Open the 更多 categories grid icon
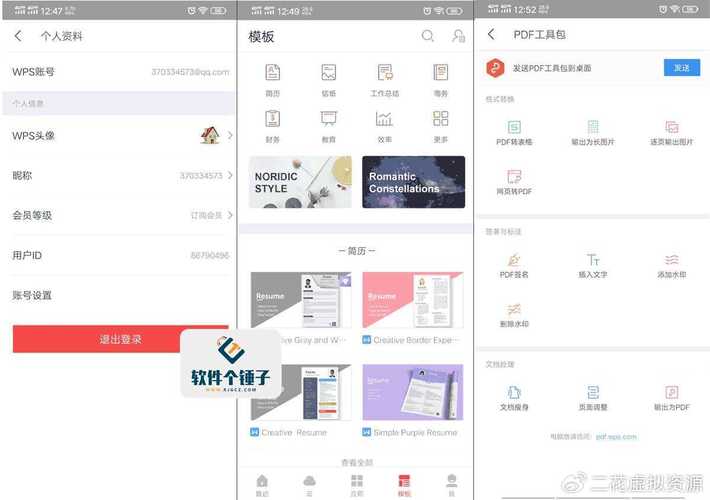 click(x=441, y=119)
